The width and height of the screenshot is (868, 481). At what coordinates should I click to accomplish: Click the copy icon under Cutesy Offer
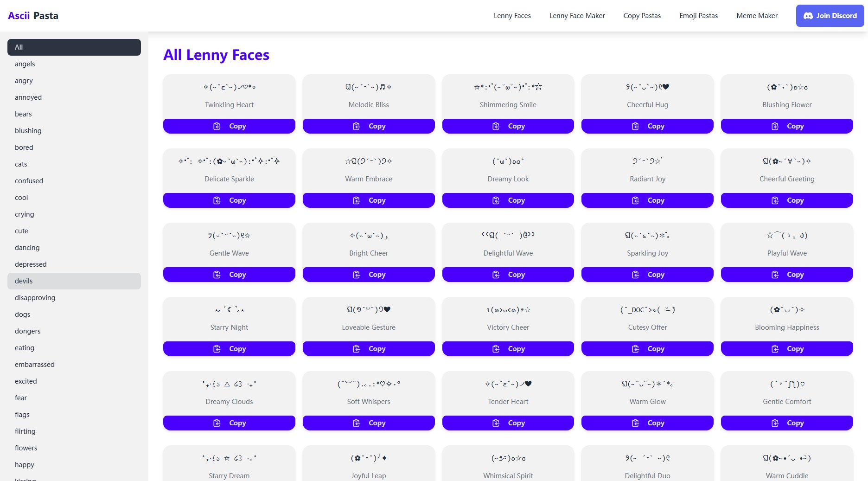[x=635, y=349]
